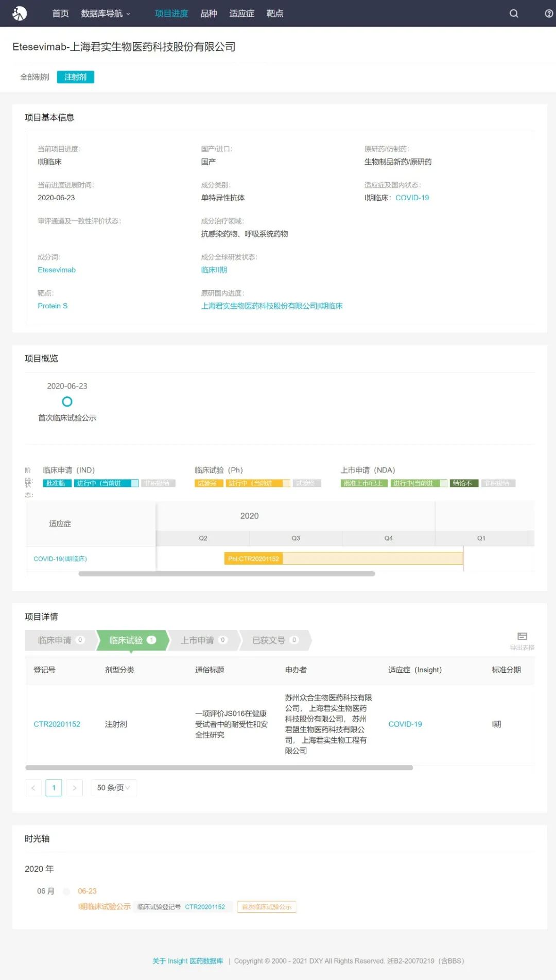Open CTR20201152 registration link in table
Image resolution: width=556 pixels, height=980 pixels.
pyautogui.click(x=57, y=724)
